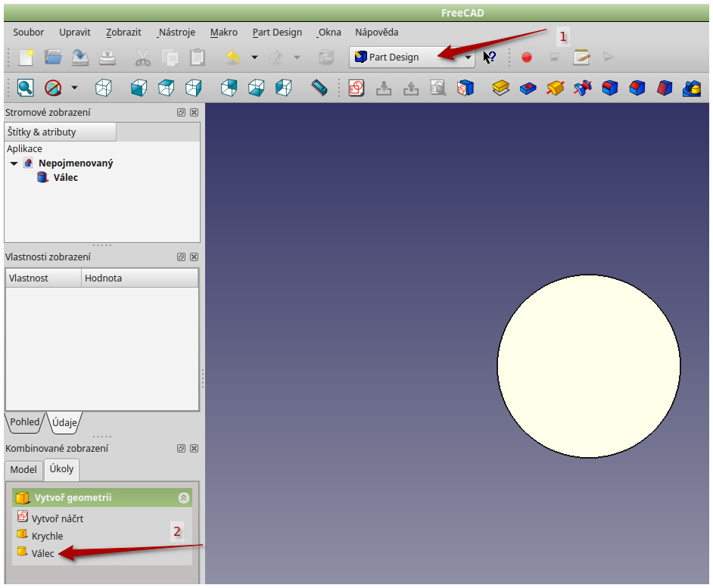Click the Open file folder icon

point(53,57)
